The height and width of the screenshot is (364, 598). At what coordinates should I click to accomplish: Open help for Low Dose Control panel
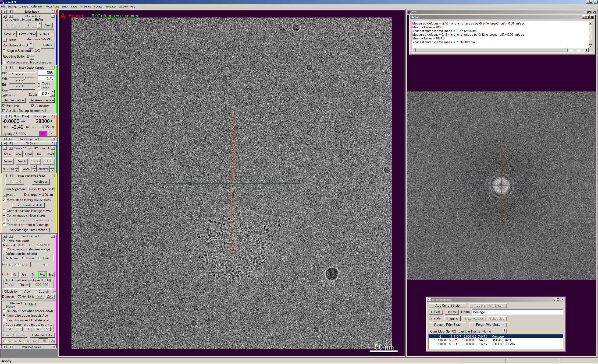[x=53, y=236]
